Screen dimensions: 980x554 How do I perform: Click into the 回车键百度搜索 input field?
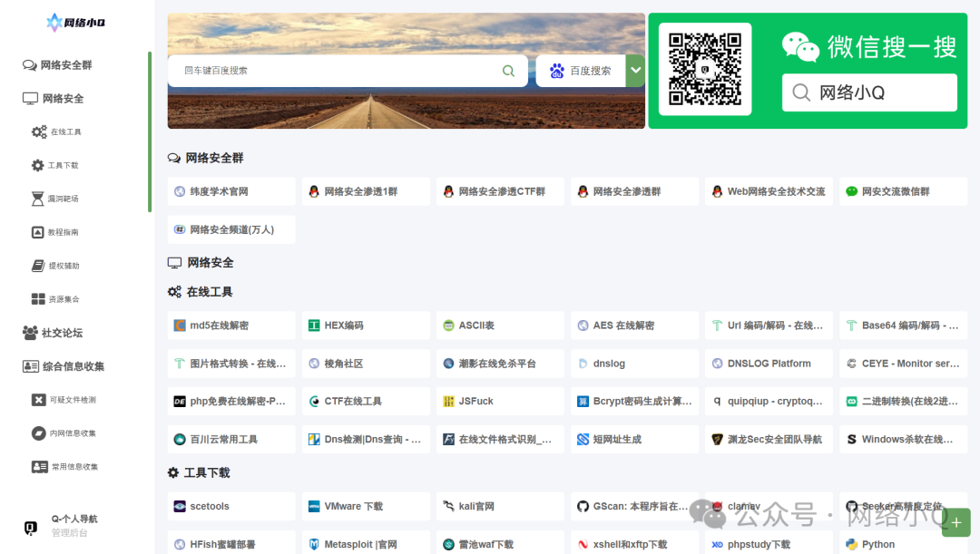(338, 71)
